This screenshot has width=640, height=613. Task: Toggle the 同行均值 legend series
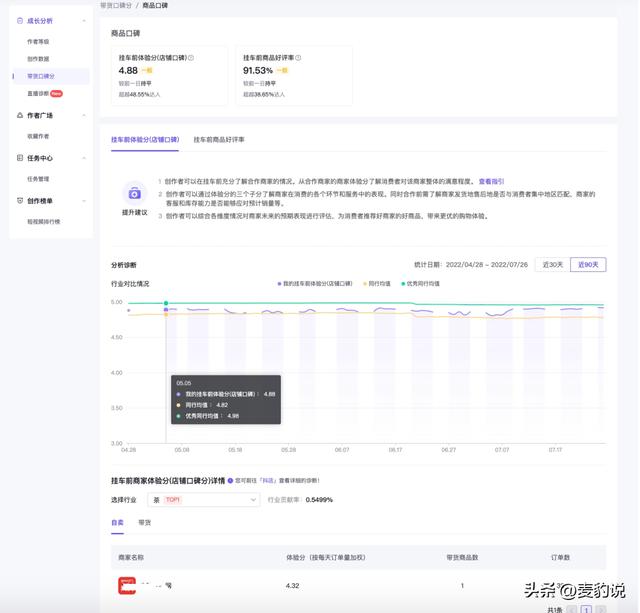[377, 284]
